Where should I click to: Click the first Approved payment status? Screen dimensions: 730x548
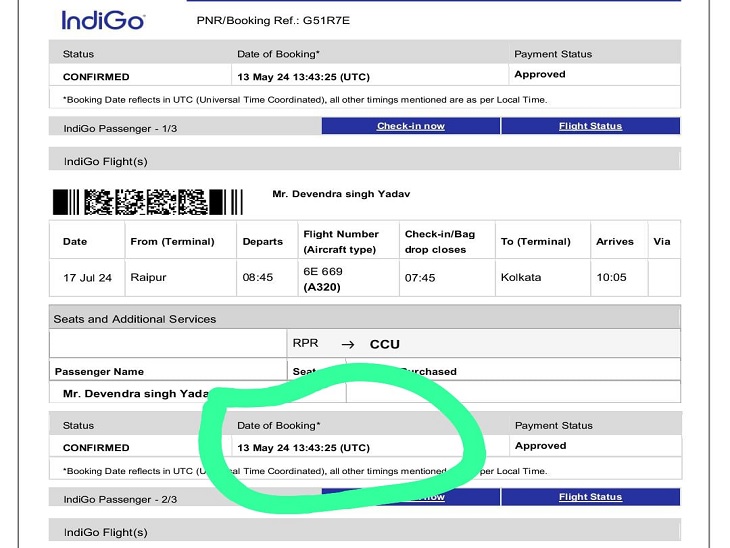coord(540,74)
